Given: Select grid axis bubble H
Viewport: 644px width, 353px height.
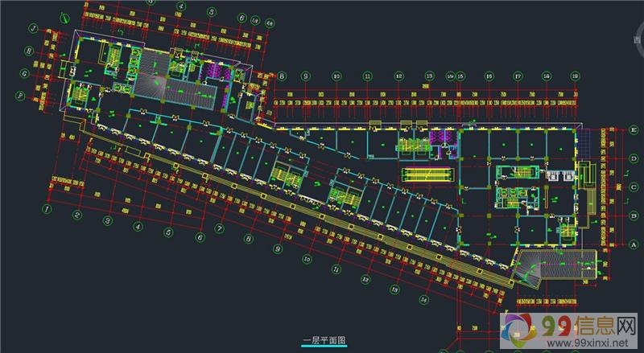Looking at the screenshot, I should [28, 51].
